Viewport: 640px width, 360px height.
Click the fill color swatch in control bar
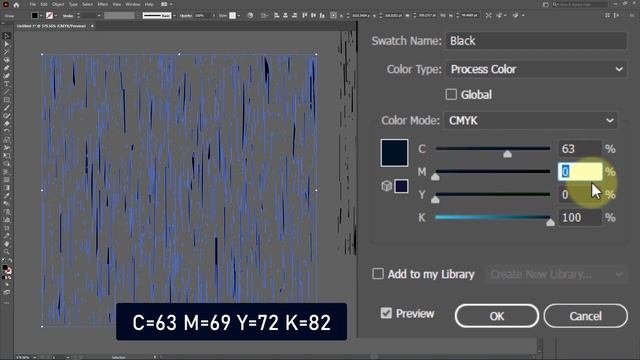click(35, 16)
